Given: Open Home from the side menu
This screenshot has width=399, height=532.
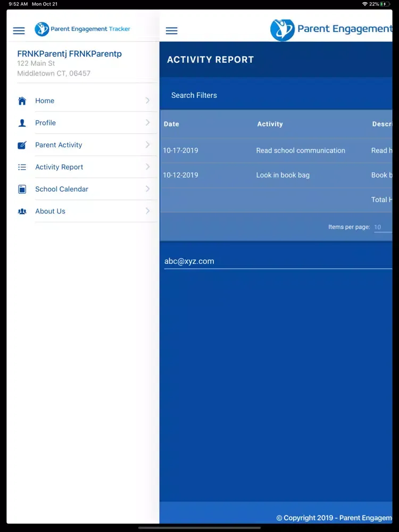Looking at the screenshot, I should [x=87, y=101].
